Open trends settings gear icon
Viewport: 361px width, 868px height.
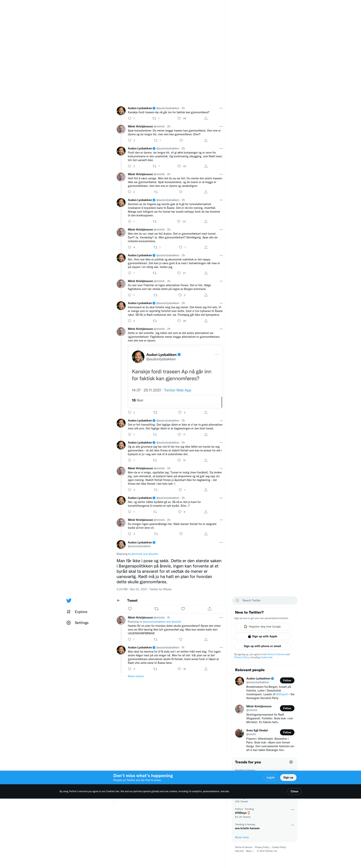pyautogui.click(x=291, y=762)
